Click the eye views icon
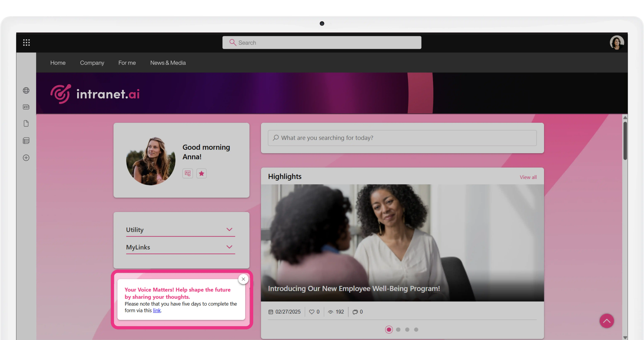 330,312
